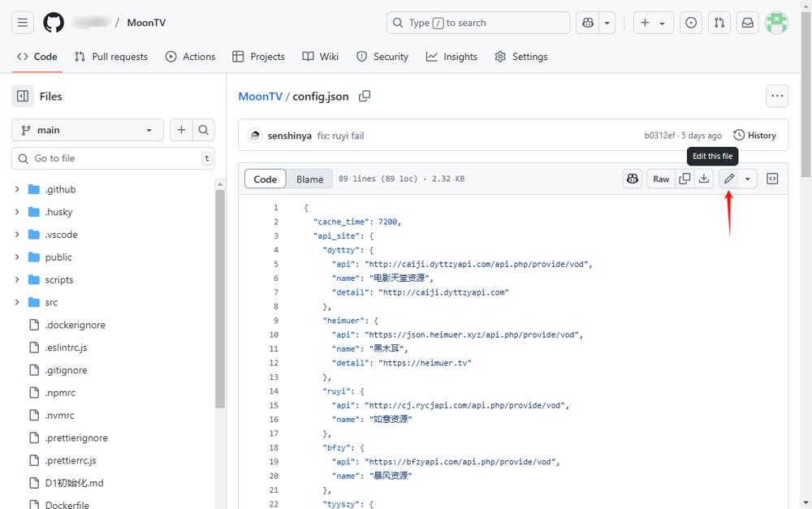This screenshot has width=812, height=509.
Task: Open the Pull requests tab
Action: [x=111, y=57]
